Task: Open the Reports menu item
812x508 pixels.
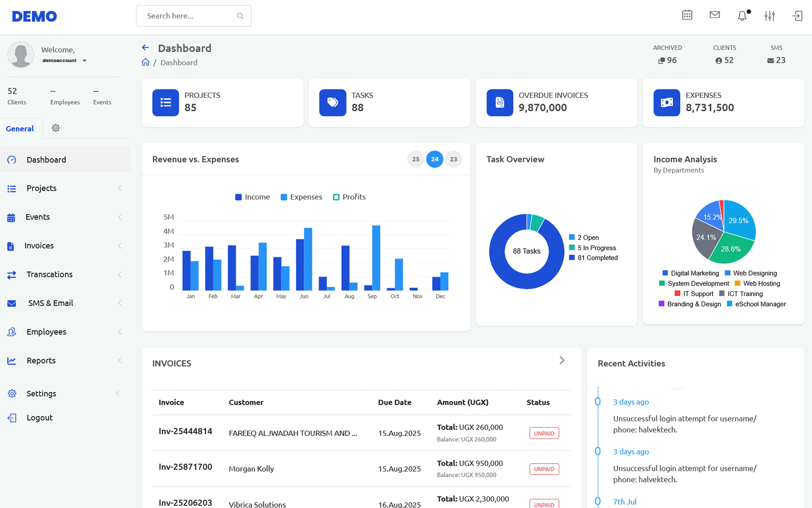Action: click(41, 360)
